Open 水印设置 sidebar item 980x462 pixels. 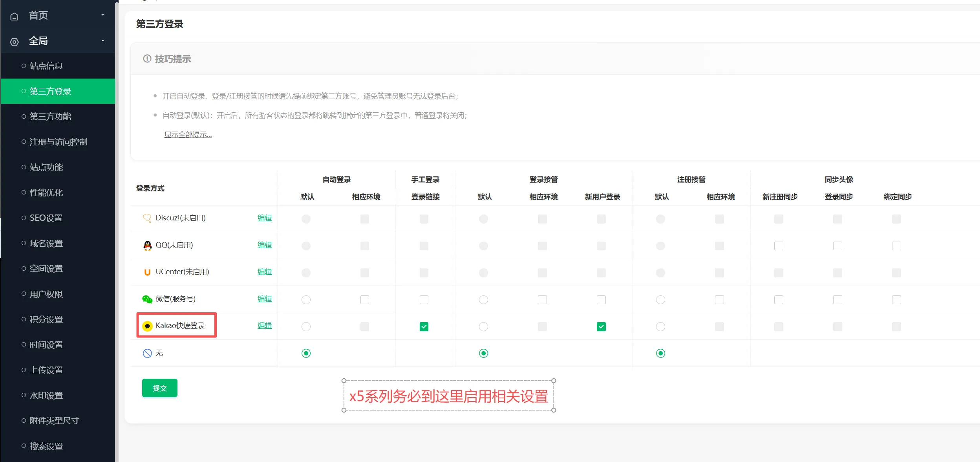pos(58,395)
